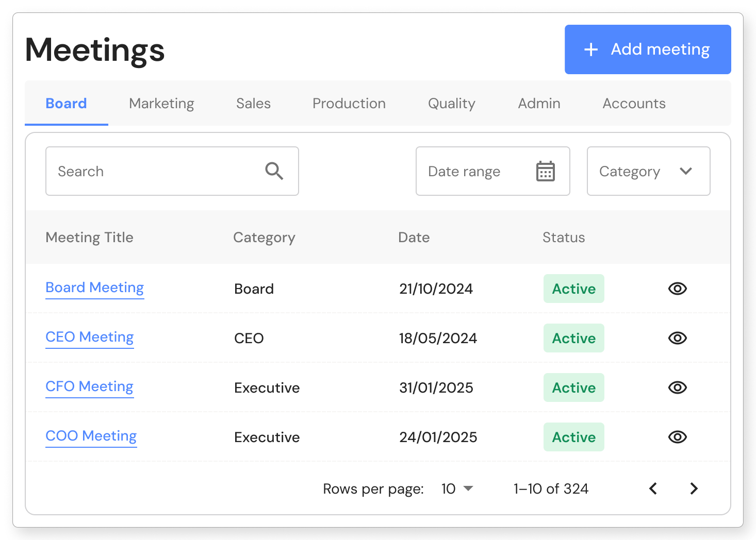Click the search magnifier icon
This screenshot has height=540, width=756.
click(274, 171)
